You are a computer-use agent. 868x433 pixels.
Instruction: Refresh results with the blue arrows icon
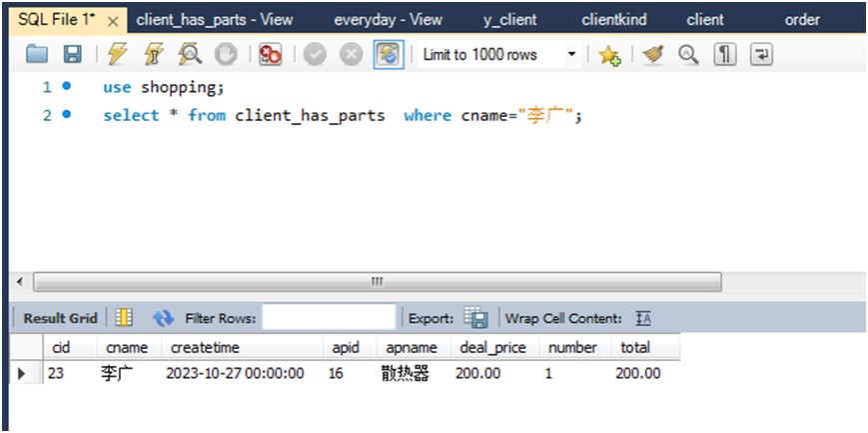[163, 318]
